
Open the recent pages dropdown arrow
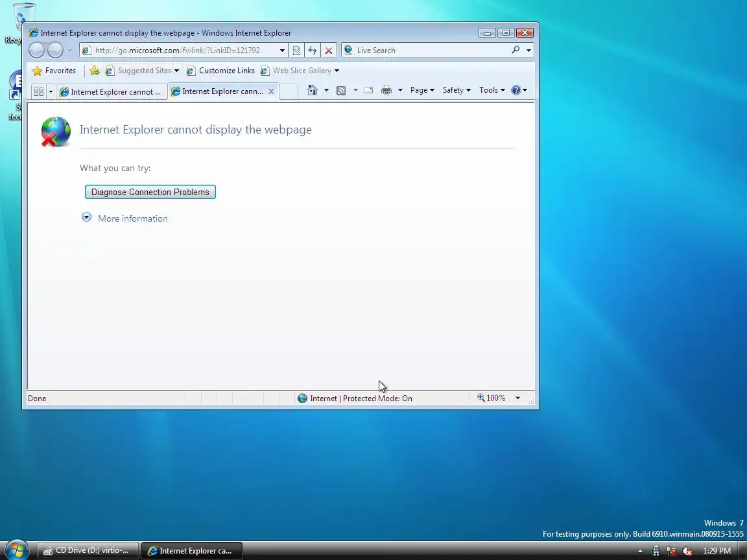pos(69,50)
